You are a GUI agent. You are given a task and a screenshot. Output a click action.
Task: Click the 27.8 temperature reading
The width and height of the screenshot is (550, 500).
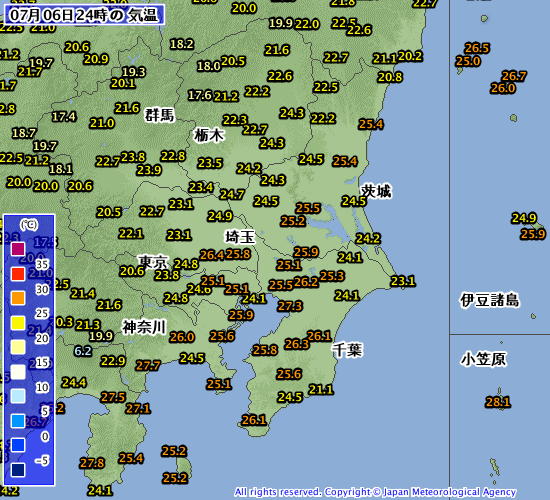(92, 463)
